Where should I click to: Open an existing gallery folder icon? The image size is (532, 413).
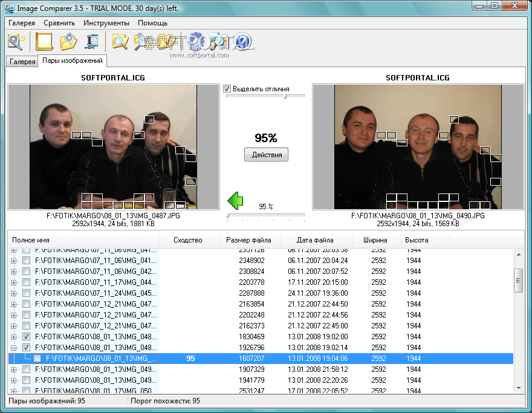(x=68, y=42)
